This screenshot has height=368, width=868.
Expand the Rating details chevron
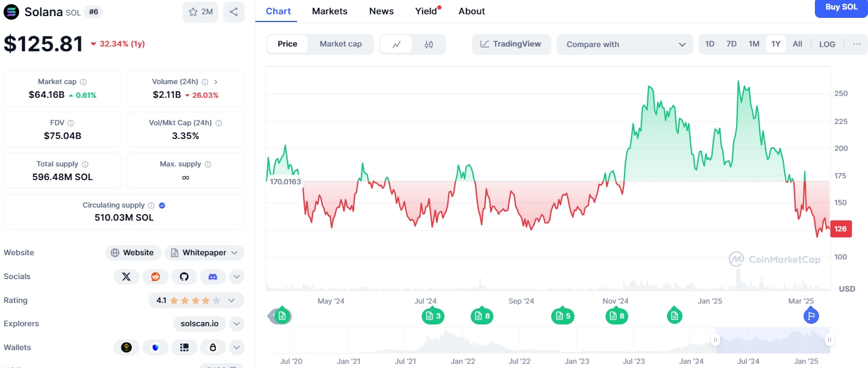(x=232, y=301)
